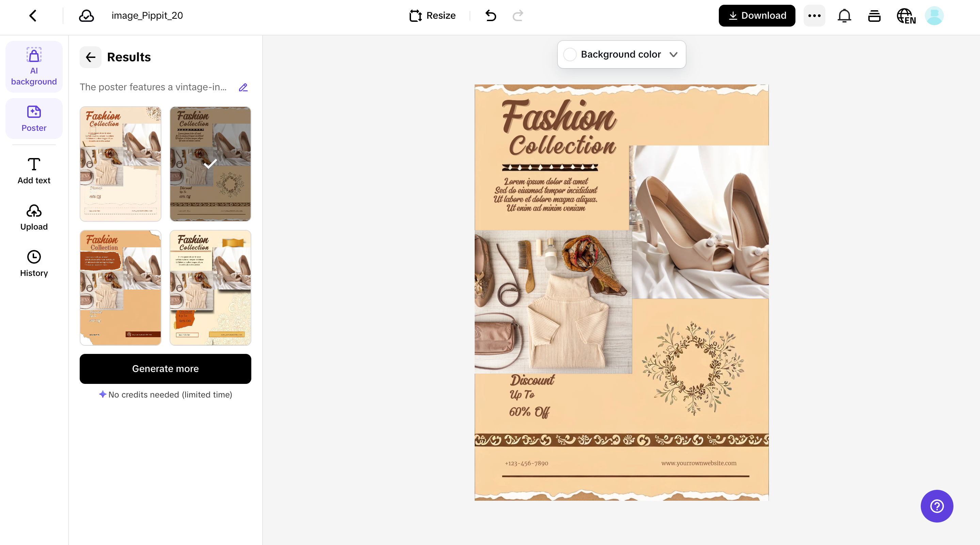Screen dimensions: 980x545
Task: Click the Download button
Action: 757,16
